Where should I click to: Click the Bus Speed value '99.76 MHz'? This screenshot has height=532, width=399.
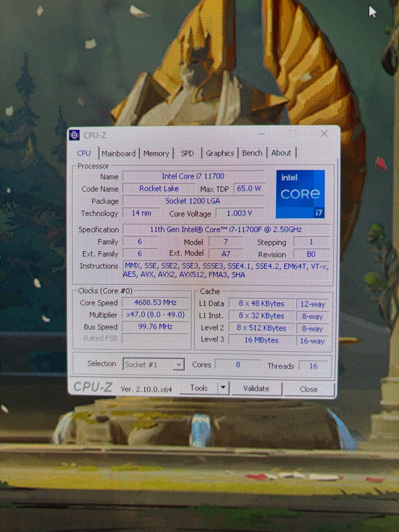(x=155, y=327)
